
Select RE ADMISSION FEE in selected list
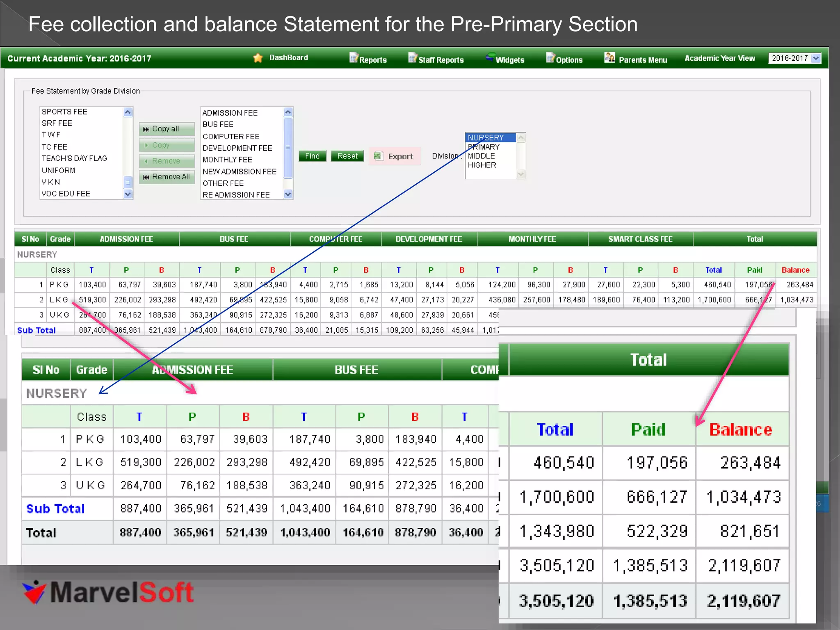[236, 195]
